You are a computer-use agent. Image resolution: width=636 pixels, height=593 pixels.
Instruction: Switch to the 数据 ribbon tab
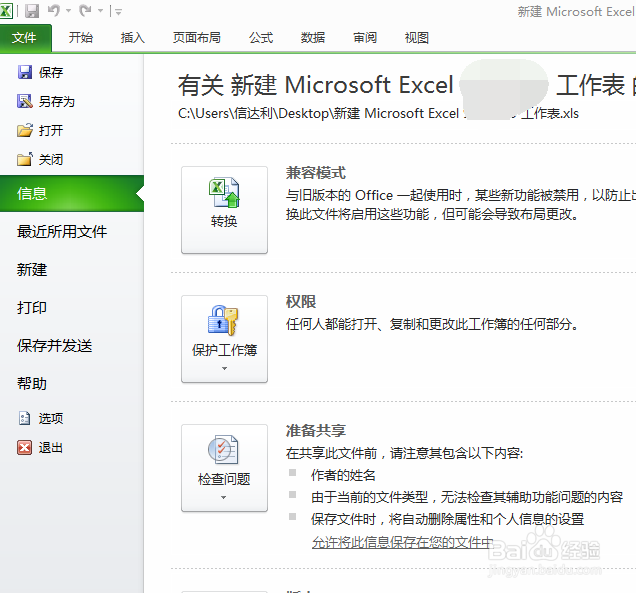coord(313,38)
